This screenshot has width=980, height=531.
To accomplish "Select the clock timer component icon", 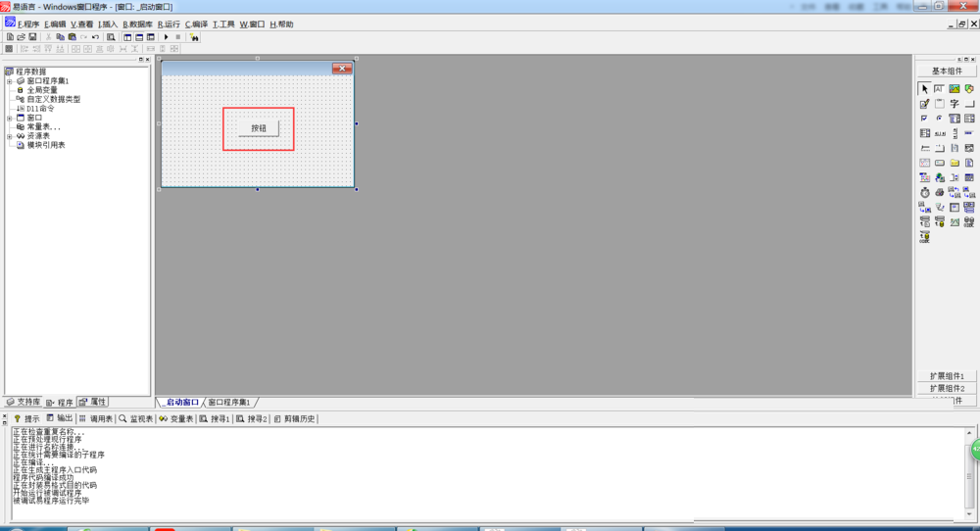I will [x=925, y=192].
